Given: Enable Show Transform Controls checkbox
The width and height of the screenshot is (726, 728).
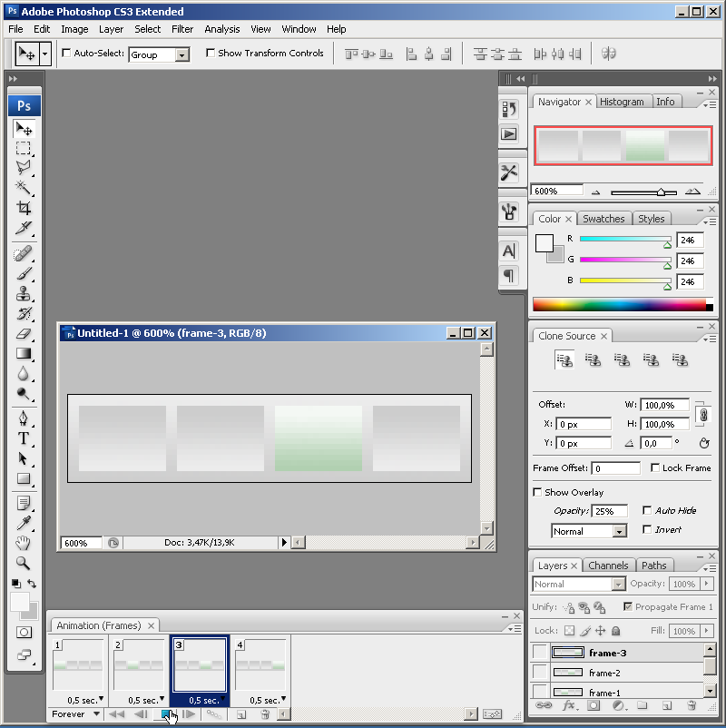Looking at the screenshot, I should coord(211,53).
